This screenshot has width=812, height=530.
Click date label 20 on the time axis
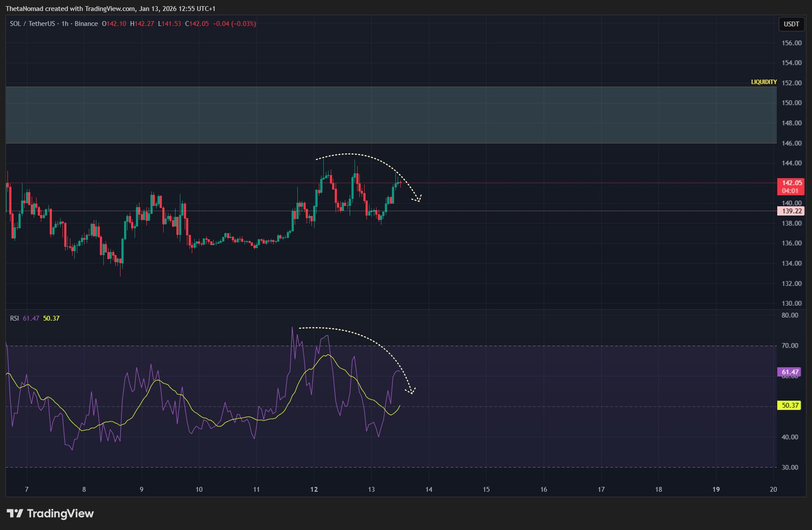pos(773,490)
